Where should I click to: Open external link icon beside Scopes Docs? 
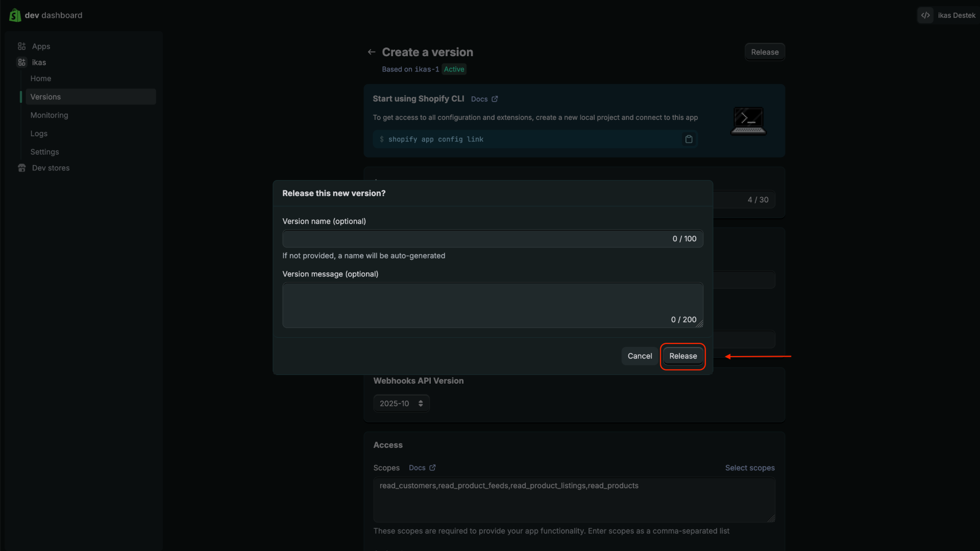[x=432, y=468]
